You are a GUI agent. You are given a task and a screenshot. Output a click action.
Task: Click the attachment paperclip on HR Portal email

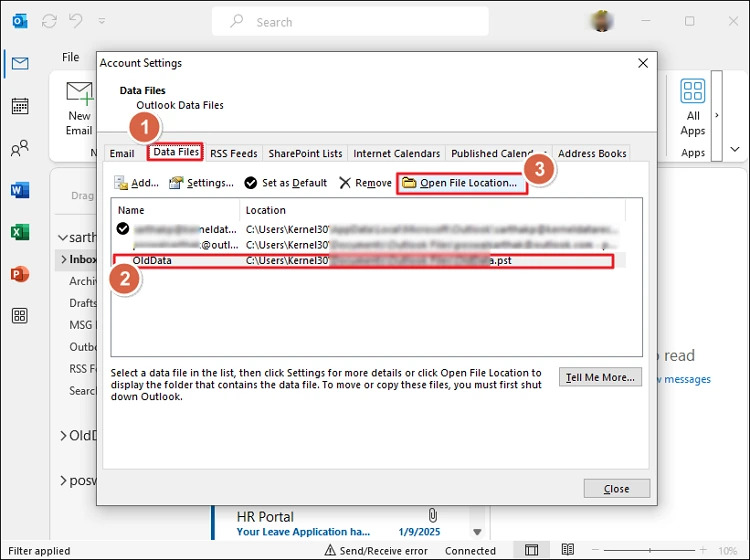click(432, 516)
